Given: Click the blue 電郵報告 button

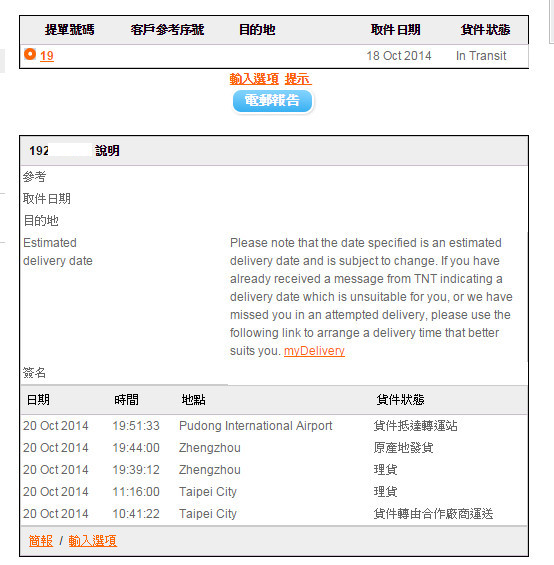Looking at the screenshot, I should click(272, 101).
